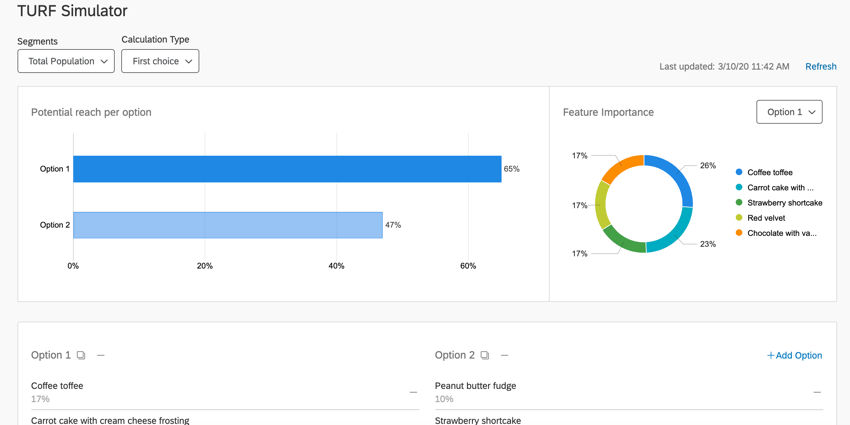Duplicate Option 2 using copy icon
Screen dimensions: 850x425
(485, 355)
